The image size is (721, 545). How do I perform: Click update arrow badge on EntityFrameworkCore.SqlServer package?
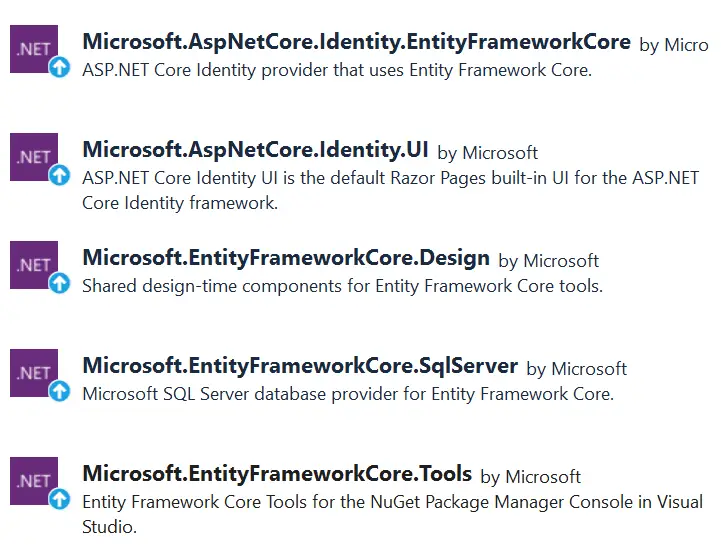[60, 391]
